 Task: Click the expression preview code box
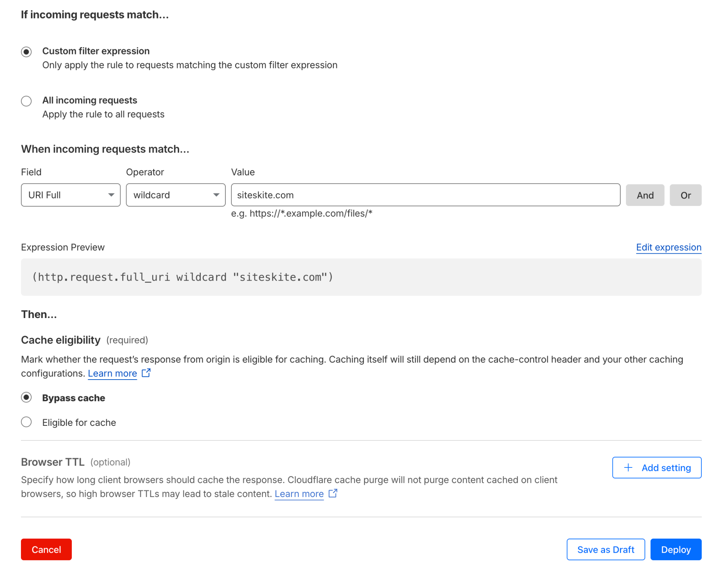click(x=361, y=277)
